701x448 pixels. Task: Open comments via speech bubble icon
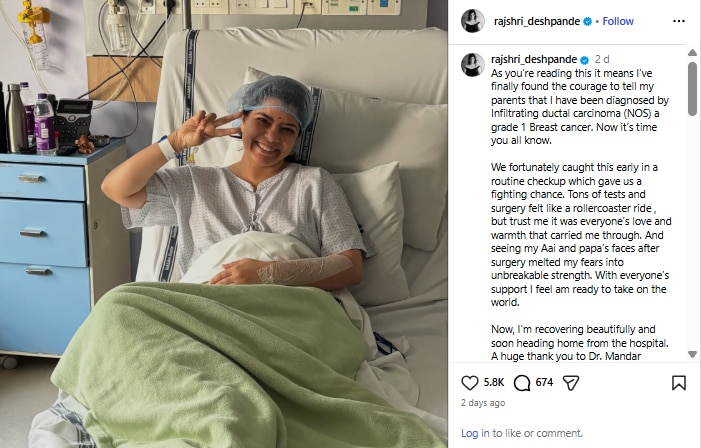[x=522, y=383]
